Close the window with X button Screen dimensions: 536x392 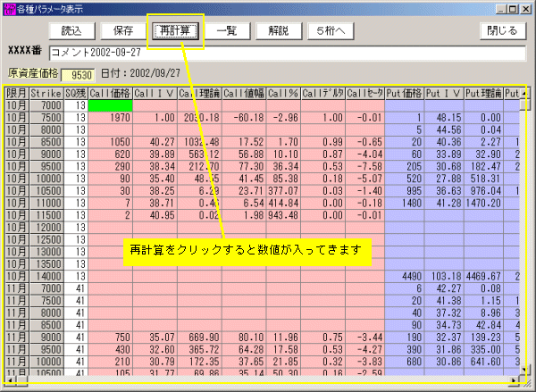pos(525,9)
